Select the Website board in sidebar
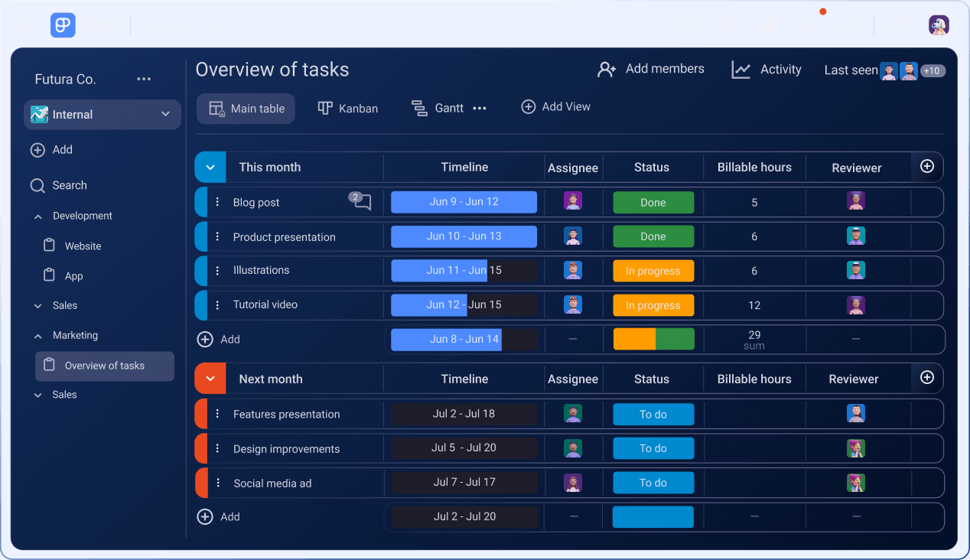 pos(83,246)
